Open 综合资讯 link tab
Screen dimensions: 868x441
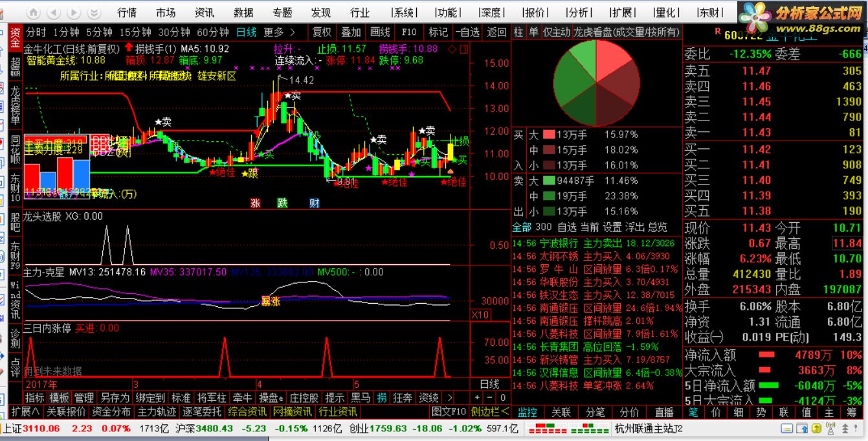[x=247, y=411]
